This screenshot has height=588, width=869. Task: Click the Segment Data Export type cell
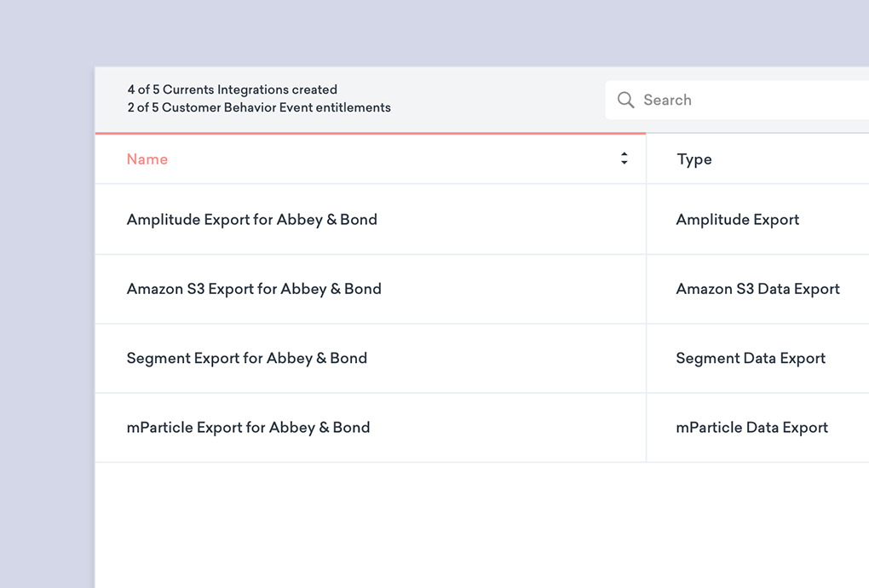click(x=751, y=358)
